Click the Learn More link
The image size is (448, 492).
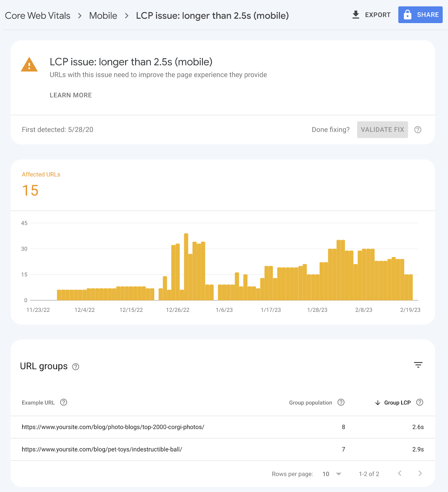click(x=71, y=95)
